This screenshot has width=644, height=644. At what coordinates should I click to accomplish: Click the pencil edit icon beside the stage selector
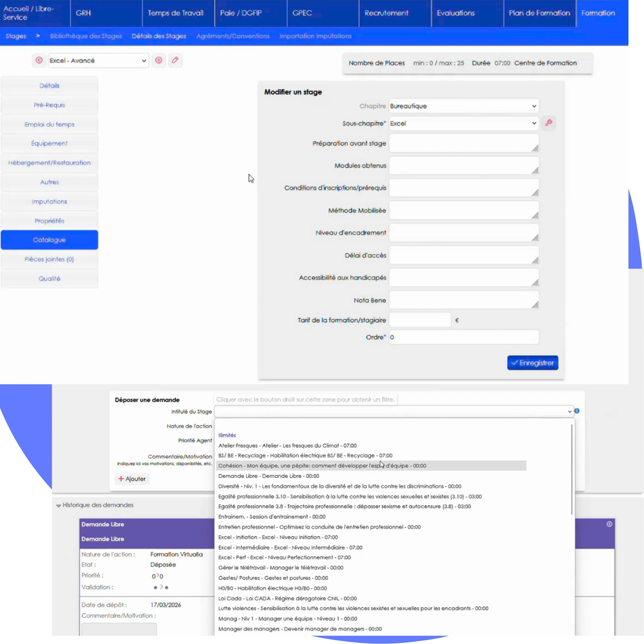coord(175,60)
